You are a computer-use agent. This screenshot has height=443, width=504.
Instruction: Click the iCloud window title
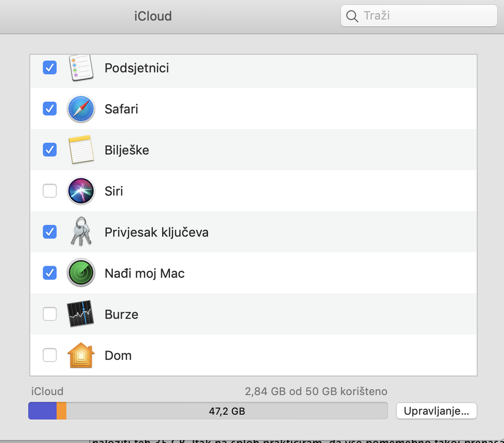[x=153, y=16]
